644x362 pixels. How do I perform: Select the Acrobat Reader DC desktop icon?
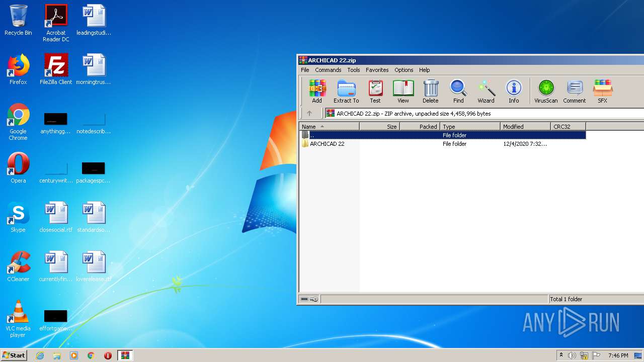point(56,23)
